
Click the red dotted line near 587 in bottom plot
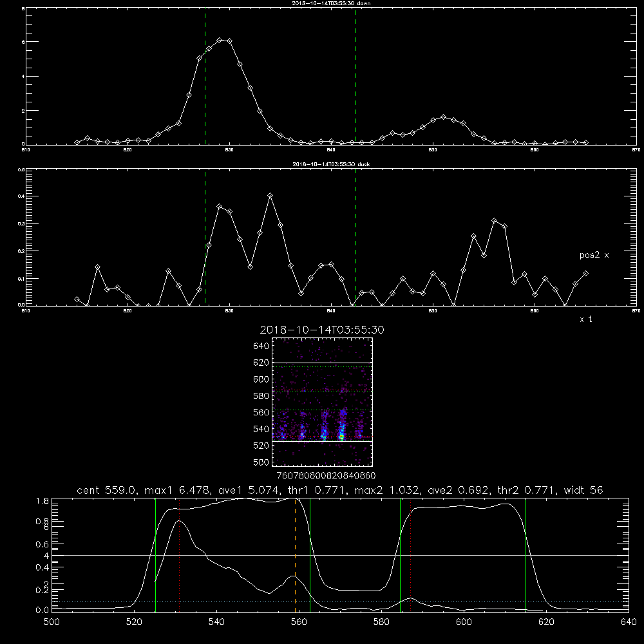tap(410, 555)
